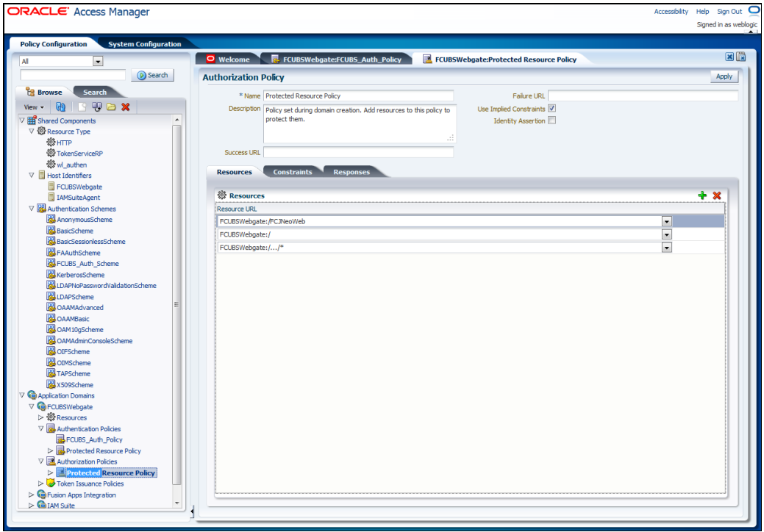
Task: Select LDAPScheme in the tree
Action: 75,296
